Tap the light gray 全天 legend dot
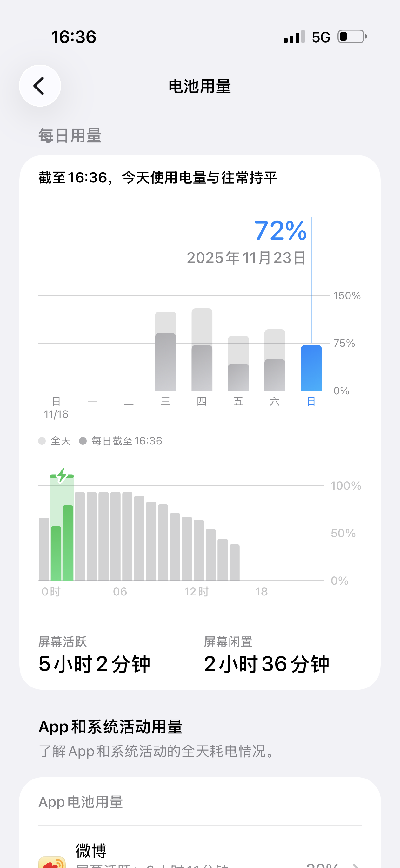 42,441
